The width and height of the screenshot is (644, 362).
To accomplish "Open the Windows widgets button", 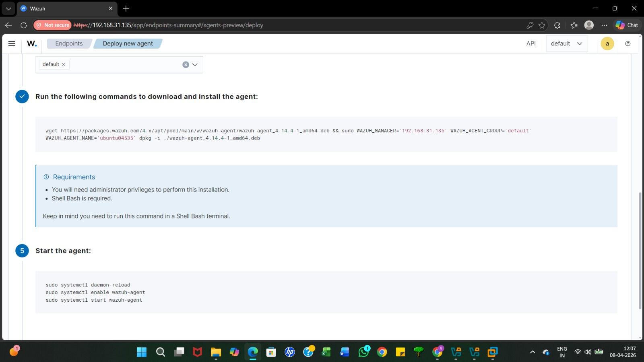I will coord(14,351).
